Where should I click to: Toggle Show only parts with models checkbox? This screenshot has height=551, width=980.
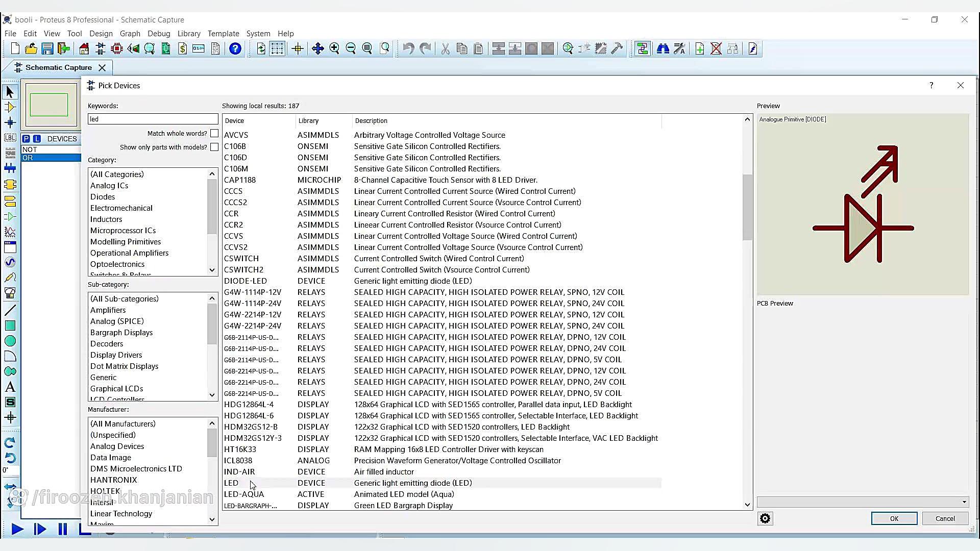click(x=214, y=147)
